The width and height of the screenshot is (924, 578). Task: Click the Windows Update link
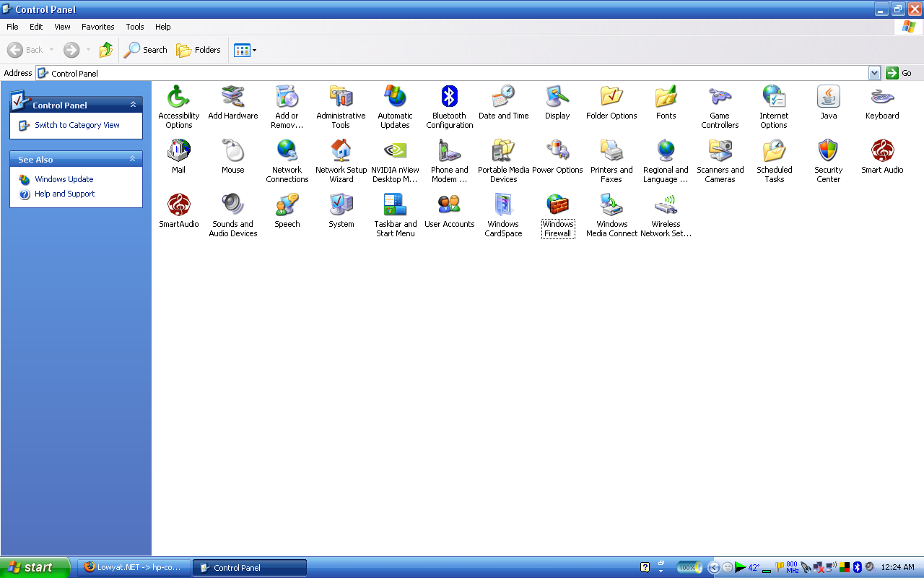point(64,179)
